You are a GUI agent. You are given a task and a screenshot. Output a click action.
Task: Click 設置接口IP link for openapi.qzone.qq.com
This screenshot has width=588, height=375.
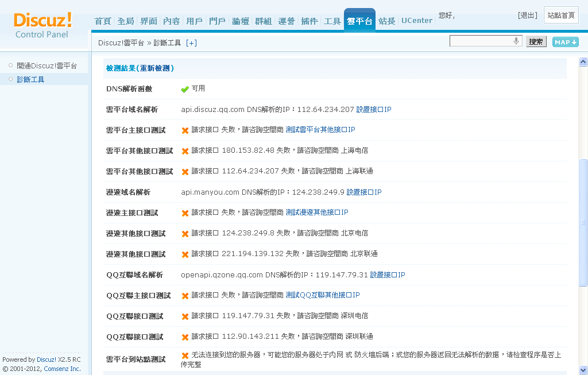[388, 275]
